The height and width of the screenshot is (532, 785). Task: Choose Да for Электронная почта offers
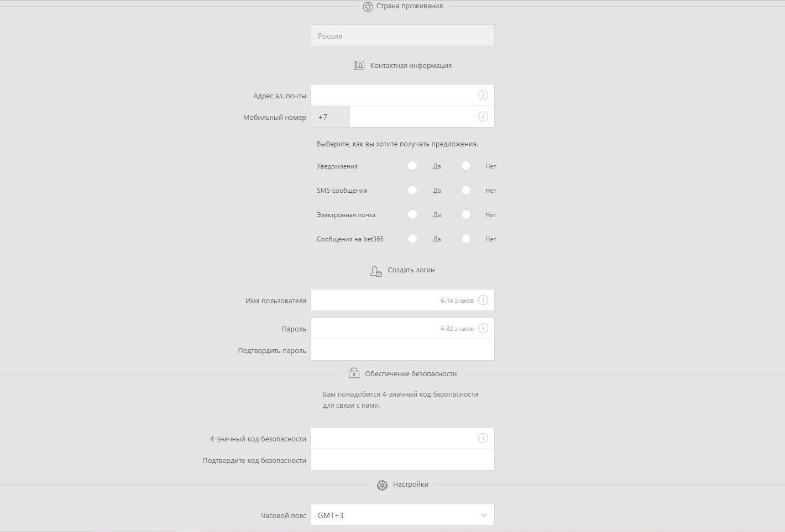[x=412, y=214]
